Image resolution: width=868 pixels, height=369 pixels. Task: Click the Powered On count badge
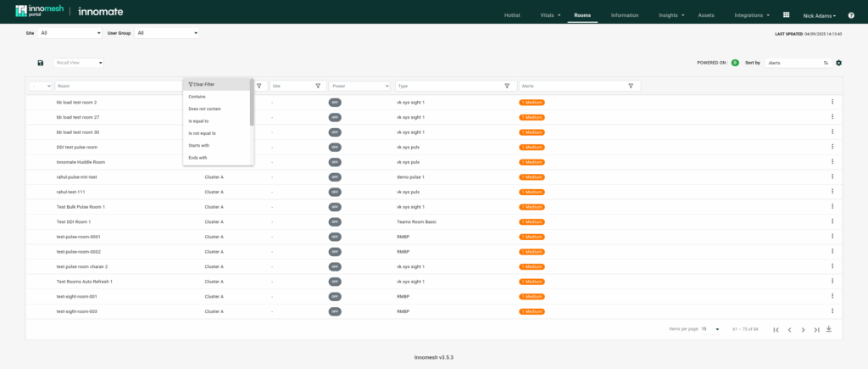(x=735, y=63)
